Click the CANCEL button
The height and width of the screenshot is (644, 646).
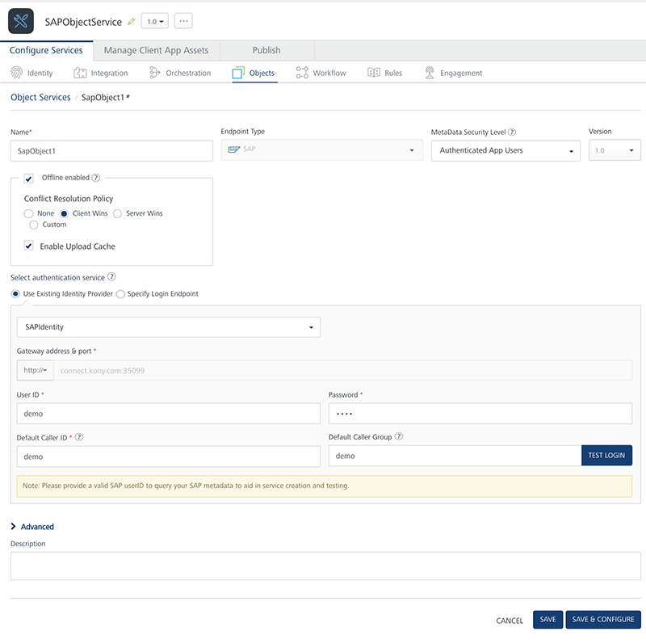510,620
